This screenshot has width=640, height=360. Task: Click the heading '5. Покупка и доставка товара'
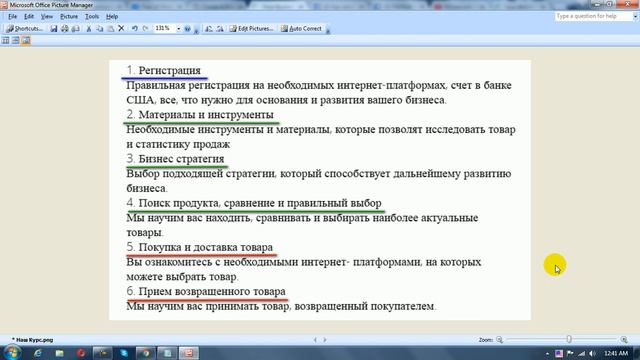200,247
